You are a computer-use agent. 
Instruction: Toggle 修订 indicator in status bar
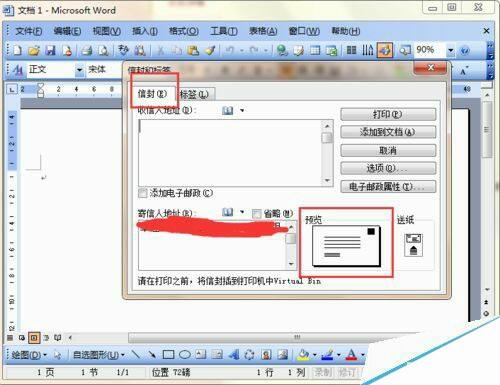(347, 372)
